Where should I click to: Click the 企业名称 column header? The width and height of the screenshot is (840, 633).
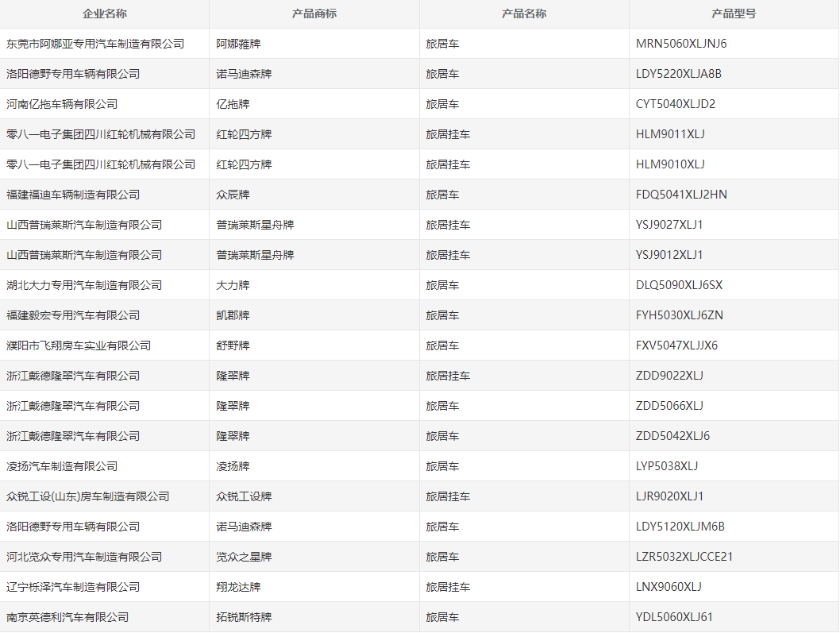coord(105,14)
